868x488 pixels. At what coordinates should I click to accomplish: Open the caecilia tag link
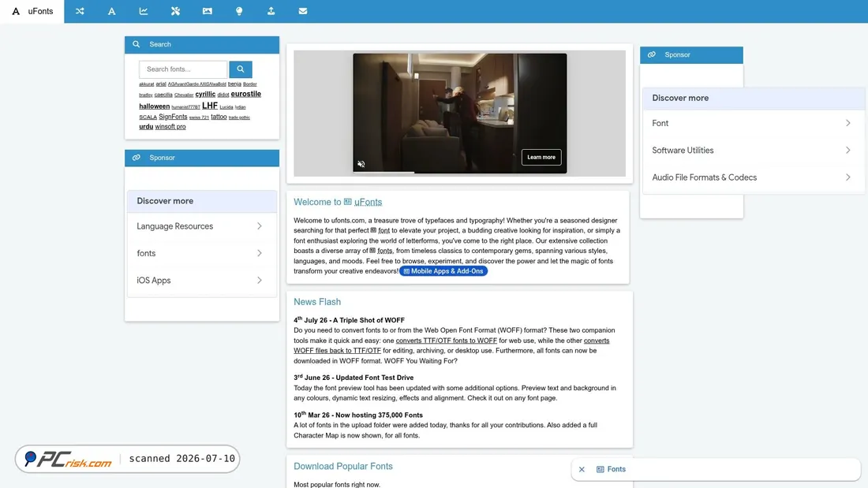pos(163,95)
